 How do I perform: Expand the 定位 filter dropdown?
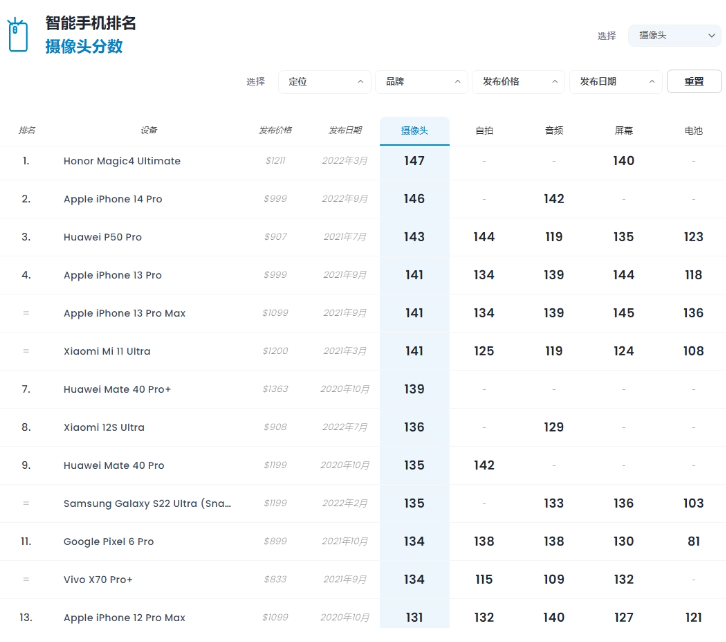pyautogui.click(x=325, y=81)
